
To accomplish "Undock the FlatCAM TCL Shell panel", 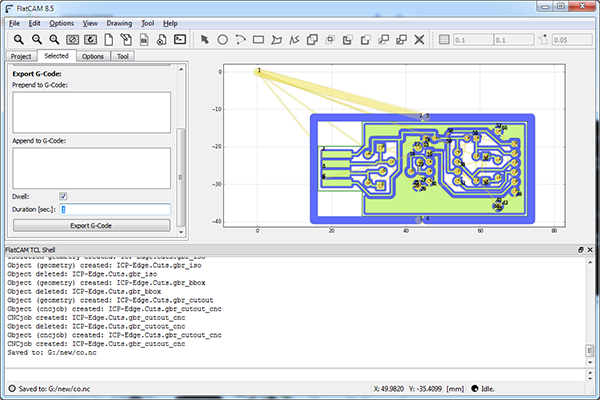I will 580,250.
